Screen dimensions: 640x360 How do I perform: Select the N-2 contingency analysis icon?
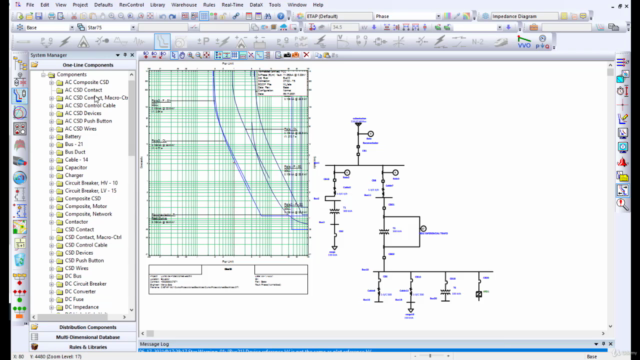(477, 42)
